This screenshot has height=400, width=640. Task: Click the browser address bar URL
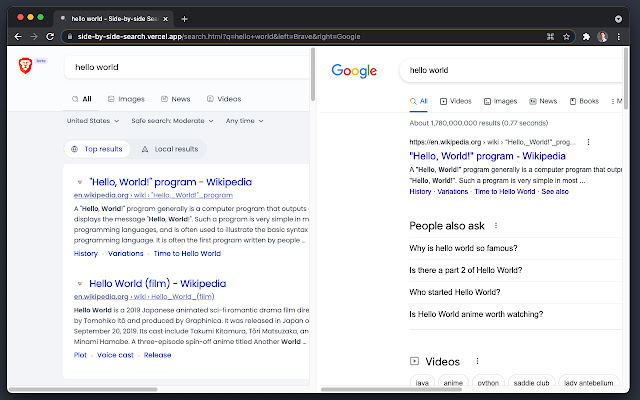pos(219,37)
